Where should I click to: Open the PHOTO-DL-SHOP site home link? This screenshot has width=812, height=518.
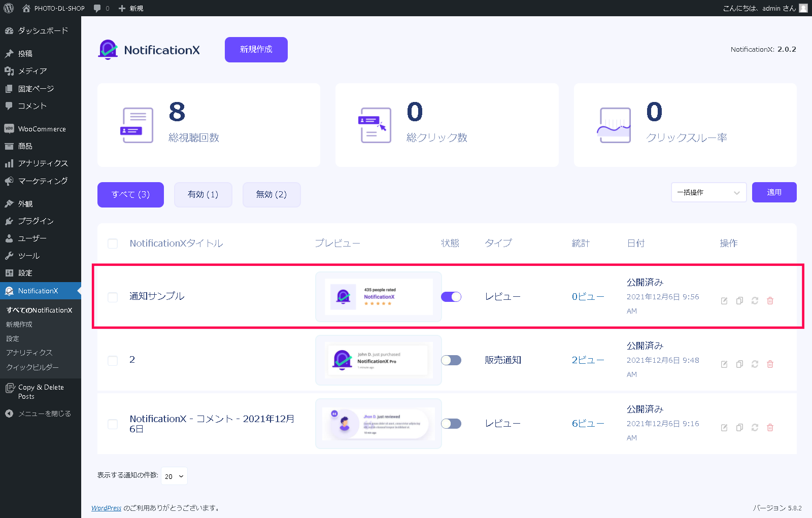(x=53, y=8)
